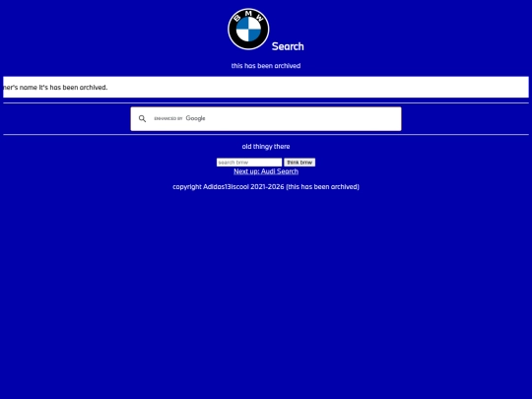532x399 pixels.
Task: Click the BMW roundel logo
Action: [248, 30]
